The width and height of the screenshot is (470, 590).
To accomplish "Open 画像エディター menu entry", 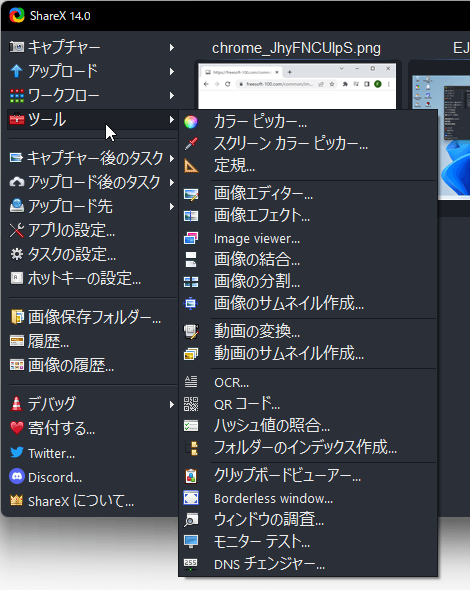I will 308,194.
